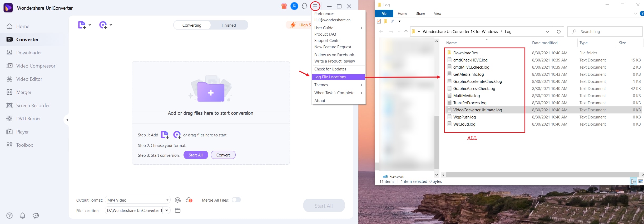Open Explorer address bar history dropdown
Image resolution: width=644 pixels, height=224 pixels.
click(x=548, y=32)
